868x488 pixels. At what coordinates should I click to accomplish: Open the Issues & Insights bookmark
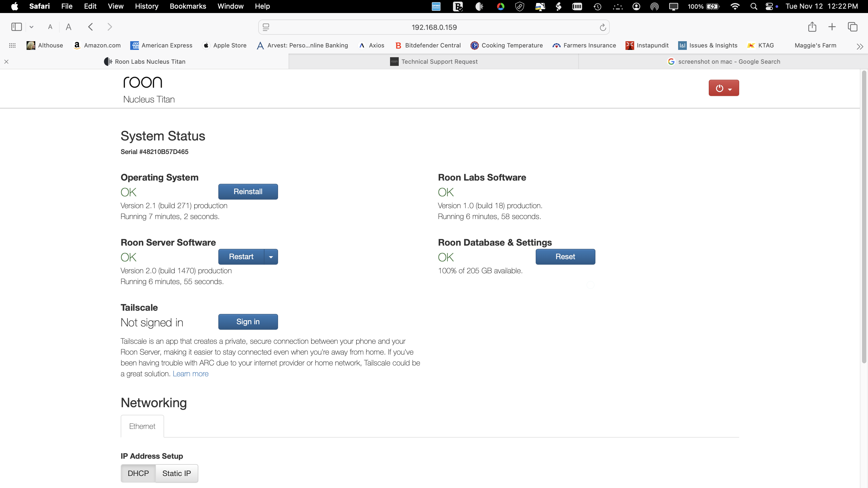[708, 46]
